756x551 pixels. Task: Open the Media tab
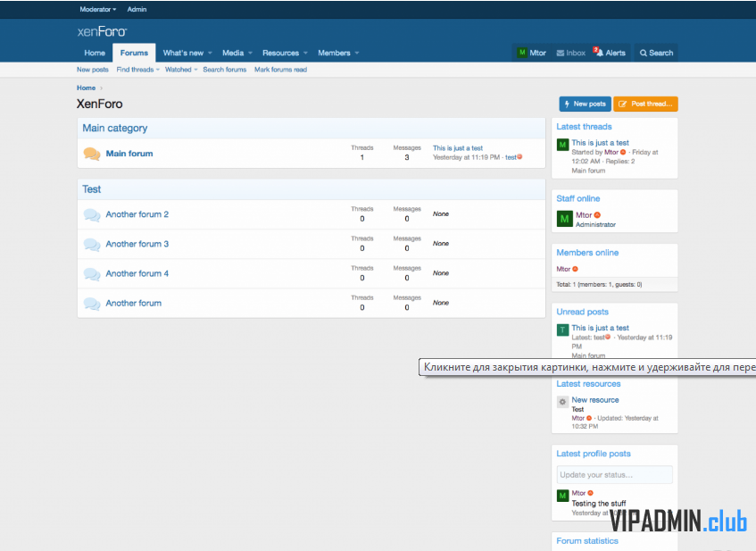233,53
